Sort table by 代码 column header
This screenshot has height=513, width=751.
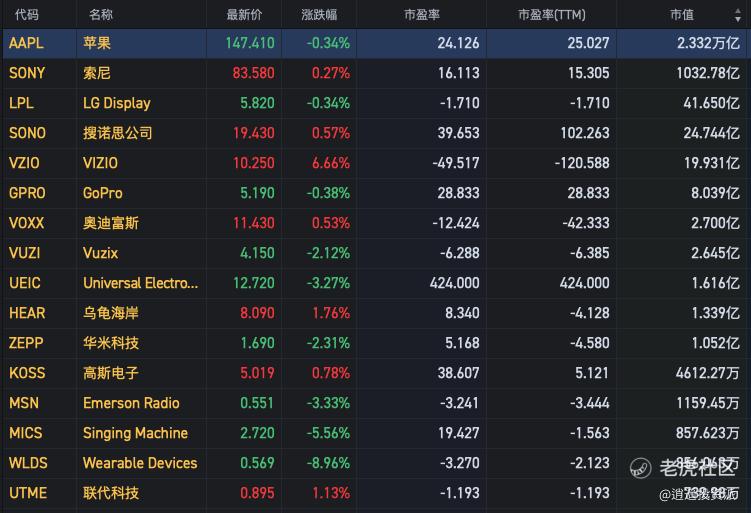coord(27,14)
